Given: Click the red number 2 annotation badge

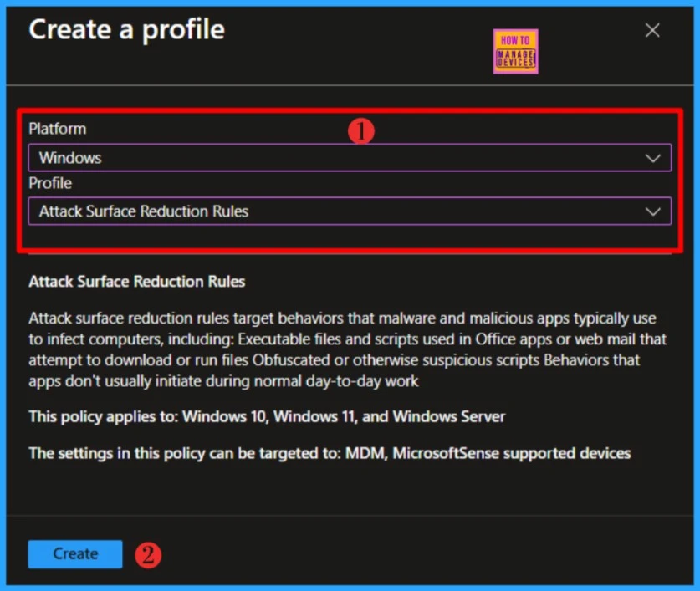Looking at the screenshot, I should pos(148,555).
